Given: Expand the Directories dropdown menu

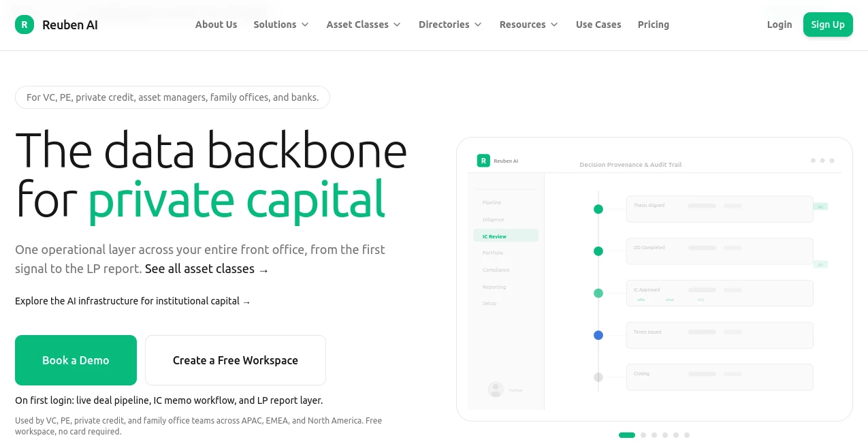Looking at the screenshot, I should (450, 25).
